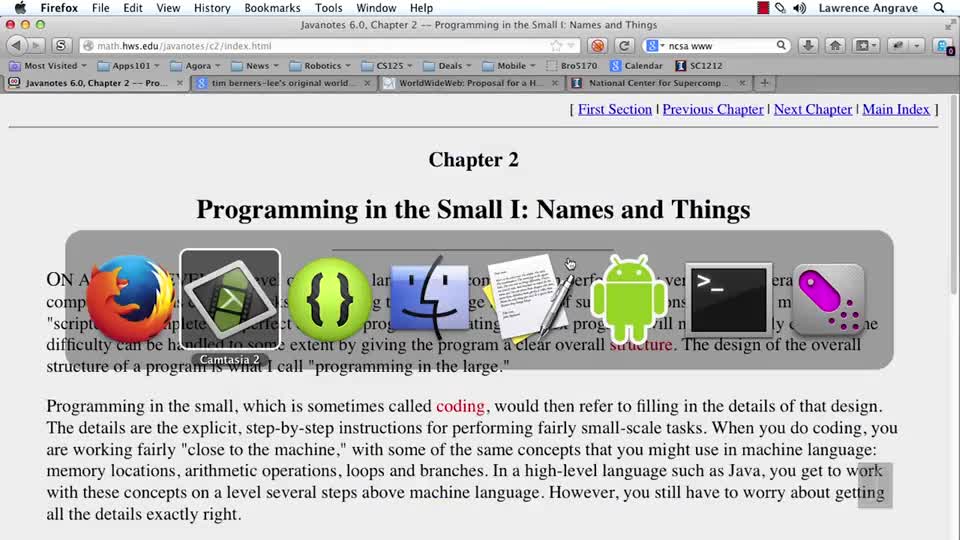The width and height of the screenshot is (960, 540).
Task: Follow the Previous Chapter link
Action: pos(713,109)
